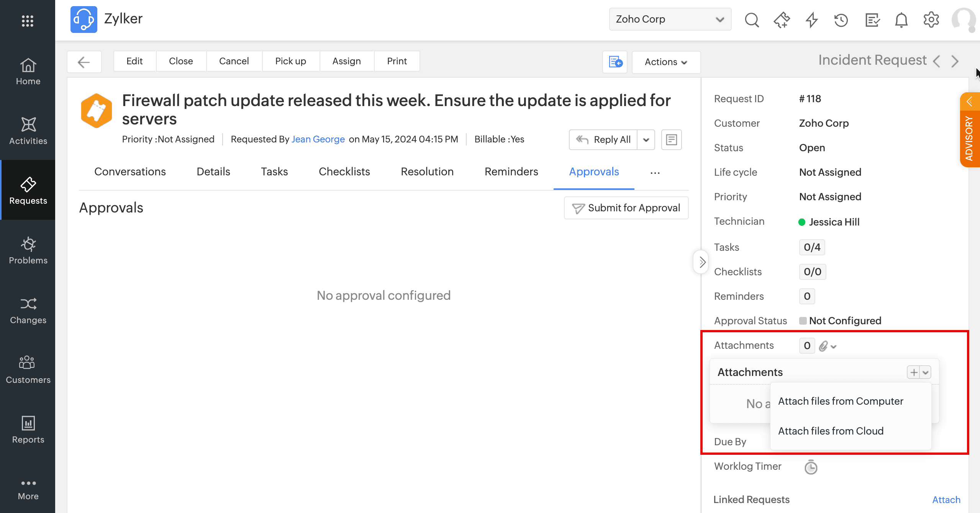Click the paperclip attachment icon
The height and width of the screenshot is (513, 980).
[824, 346]
